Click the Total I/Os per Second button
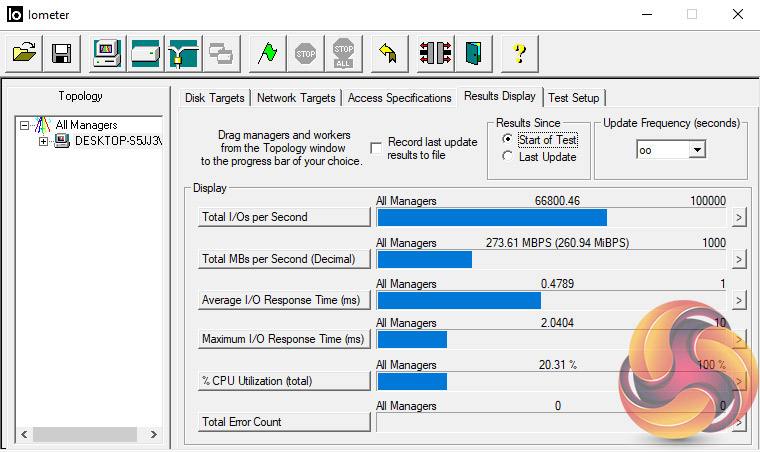 284,217
